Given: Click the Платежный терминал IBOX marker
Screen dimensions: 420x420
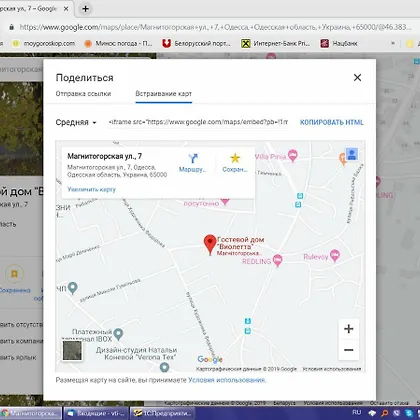Looking at the screenshot, I should [x=118, y=333].
